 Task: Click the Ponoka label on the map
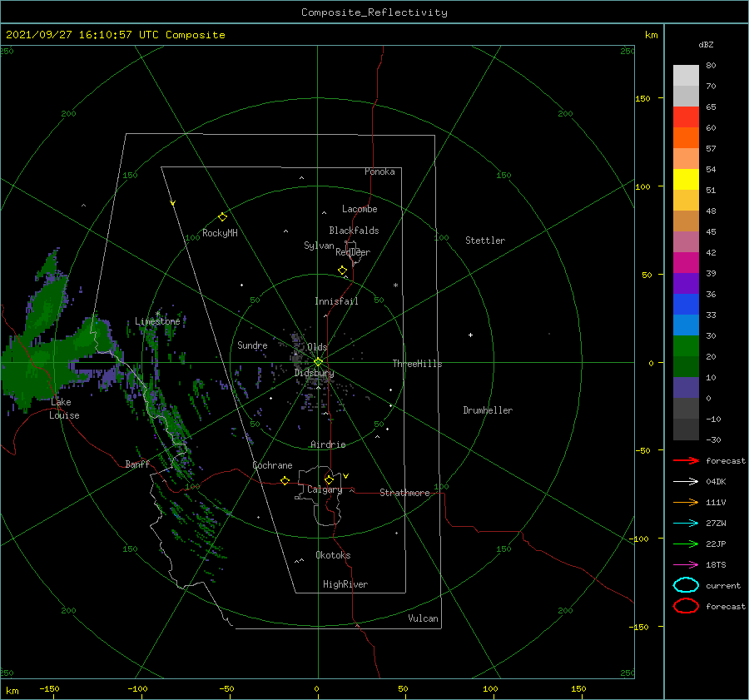(x=379, y=171)
